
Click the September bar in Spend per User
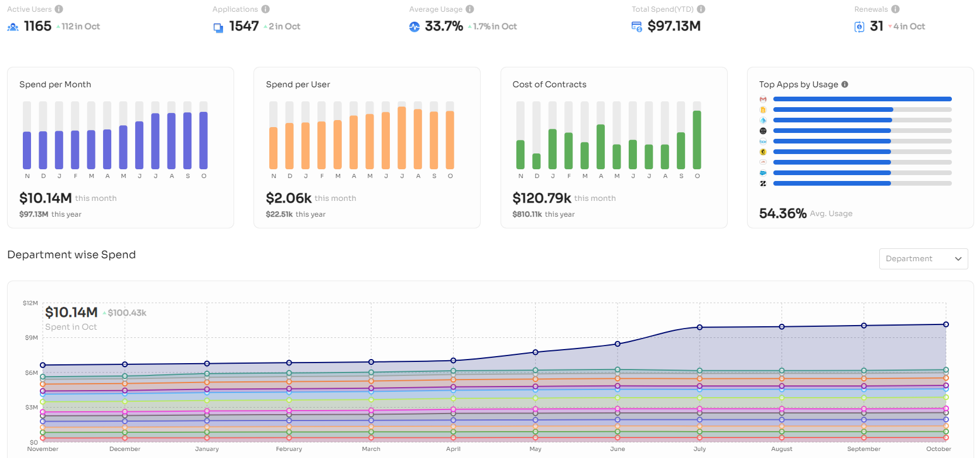[434, 141]
